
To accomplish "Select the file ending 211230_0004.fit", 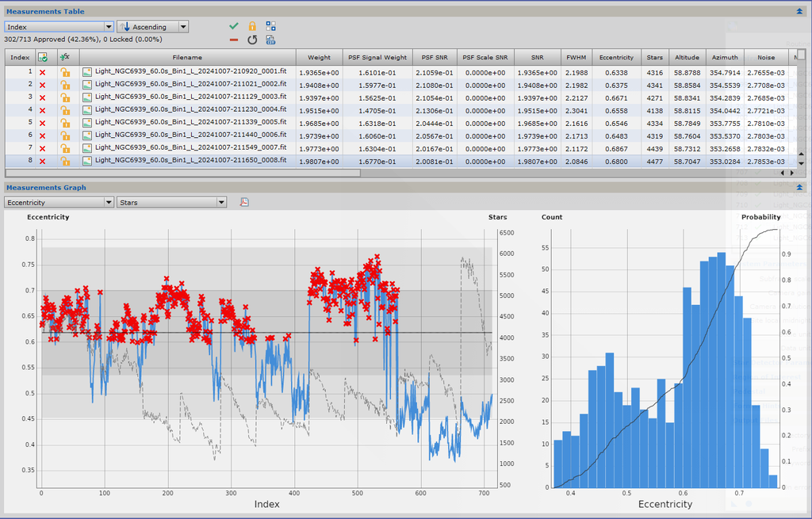I will (190, 109).
